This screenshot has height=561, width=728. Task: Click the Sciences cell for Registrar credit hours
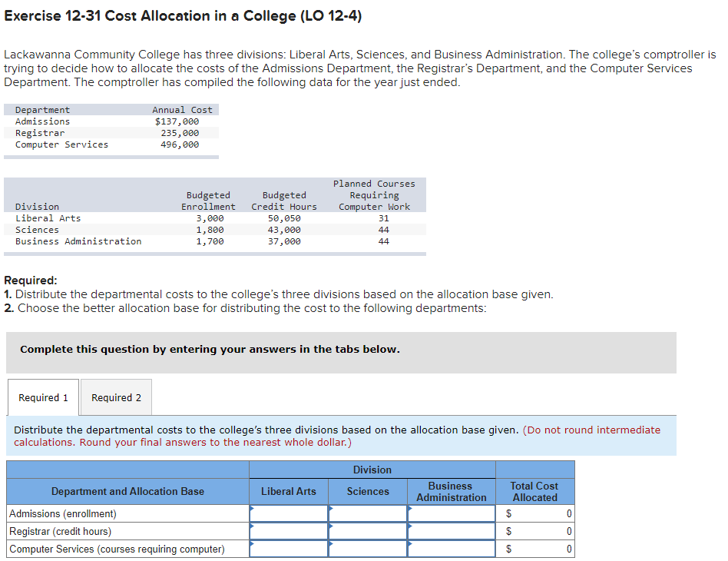pyautogui.click(x=368, y=530)
